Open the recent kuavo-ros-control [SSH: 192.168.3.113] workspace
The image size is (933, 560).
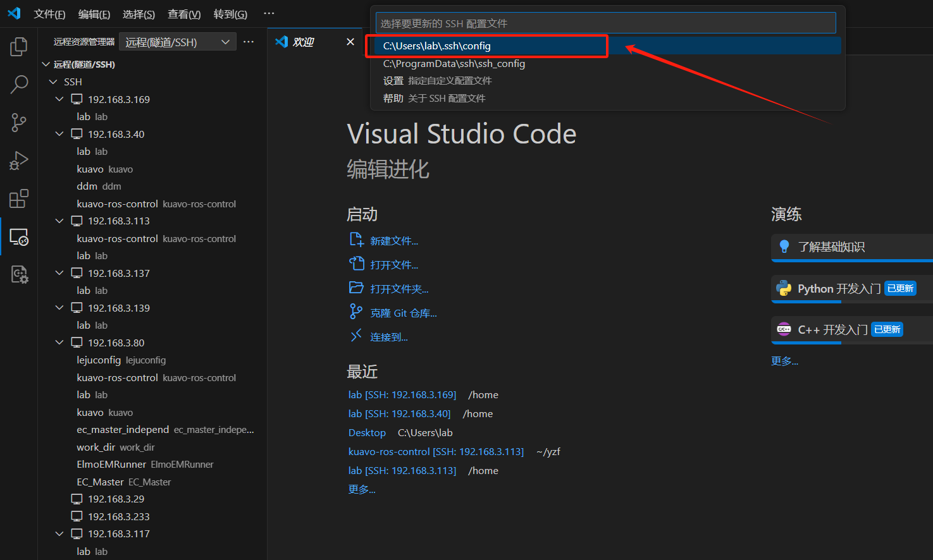click(435, 451)
